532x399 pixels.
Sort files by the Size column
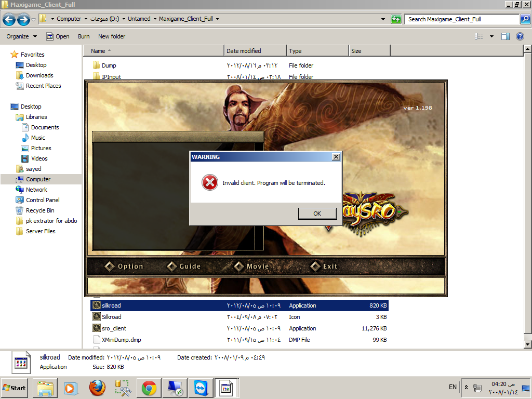tap(369, 51)
